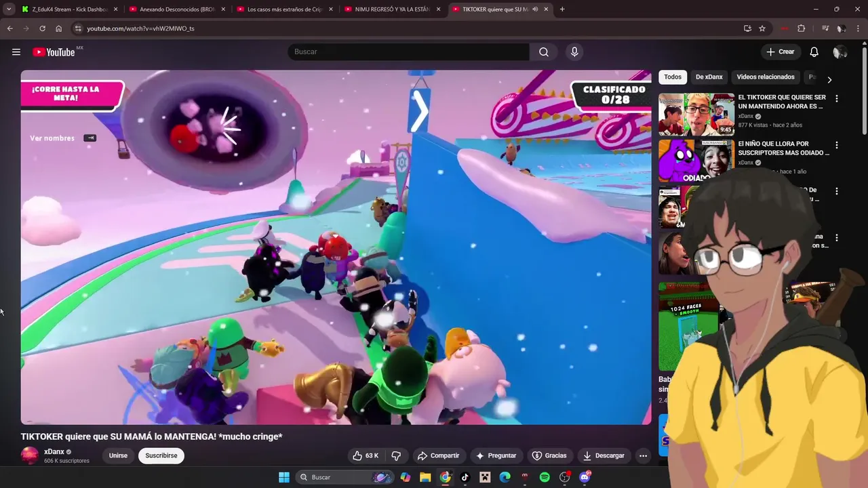Open the Minecraft creeper icon in taskbar
This screenshot has height=488, width=868.
485,477
